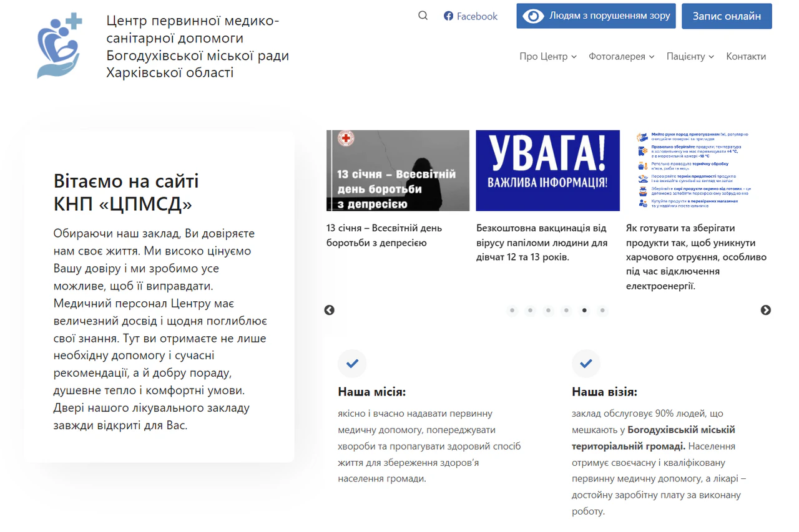Select «Про Центр» in the navigation menu
This screenshot has width=799, height=532.
pos(544,56)
